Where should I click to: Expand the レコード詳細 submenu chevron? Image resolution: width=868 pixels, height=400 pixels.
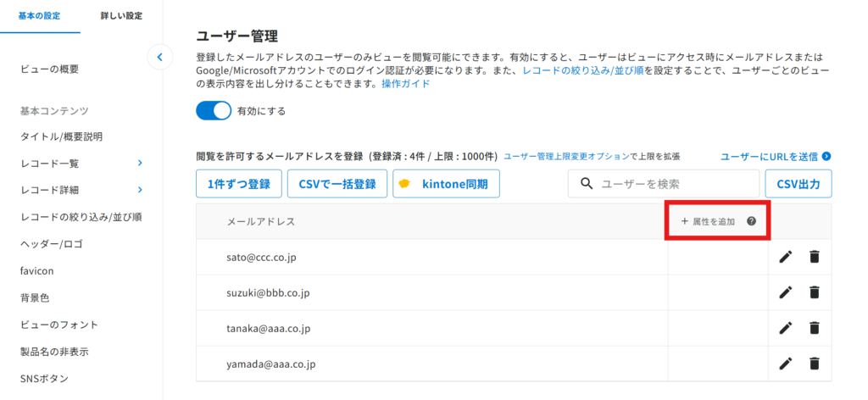[140, 190]
